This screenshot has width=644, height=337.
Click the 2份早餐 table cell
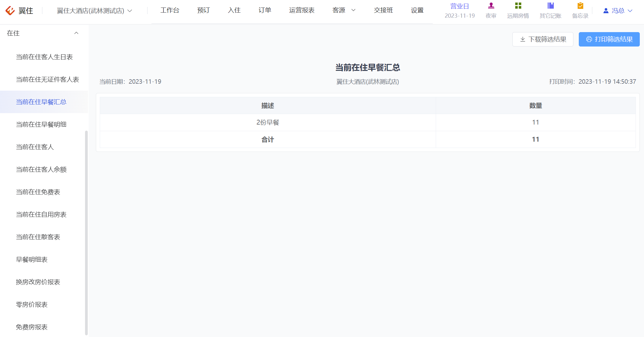(x=268, y=122)
